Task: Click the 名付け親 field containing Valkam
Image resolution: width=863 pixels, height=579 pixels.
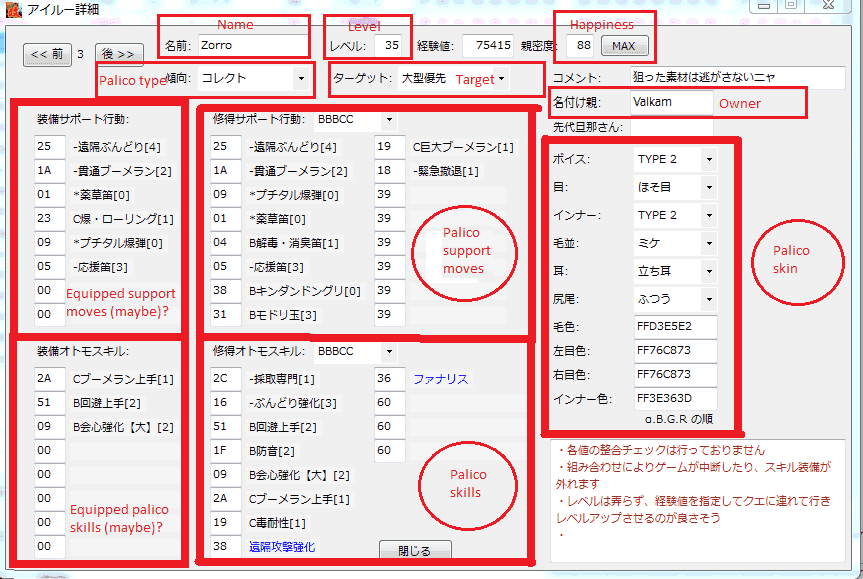Action: point(671,102)
